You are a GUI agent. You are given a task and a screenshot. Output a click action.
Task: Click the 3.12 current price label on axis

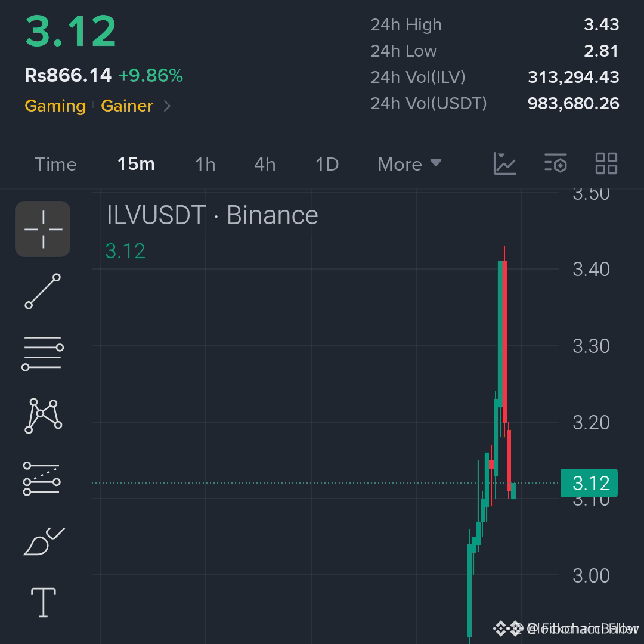click(x=589, y=483)
